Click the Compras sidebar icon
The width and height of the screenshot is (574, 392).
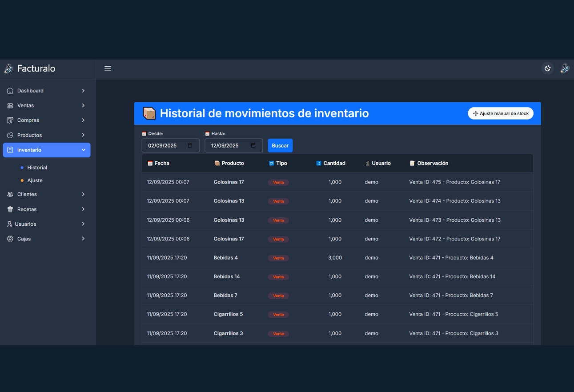tap(10, 120)
